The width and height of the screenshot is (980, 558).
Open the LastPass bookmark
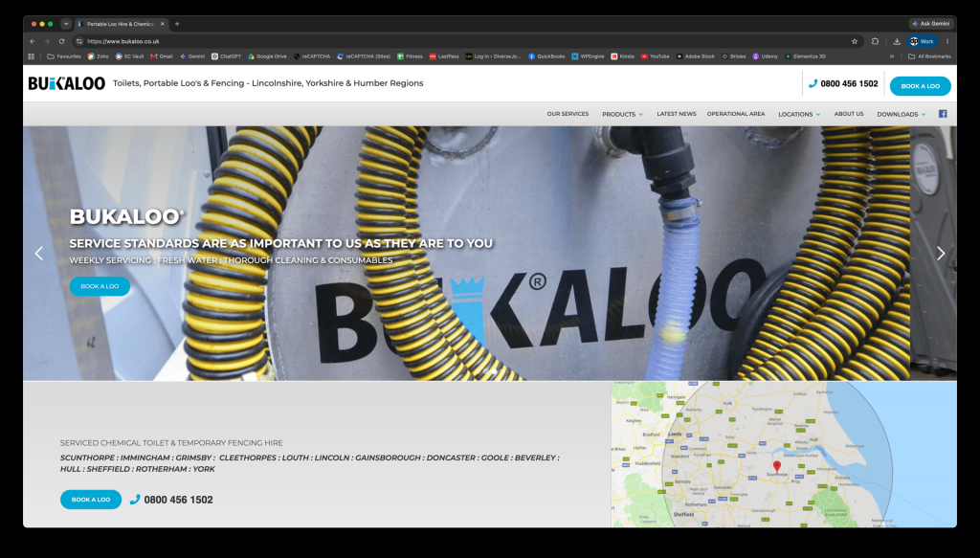coord(444,56)
